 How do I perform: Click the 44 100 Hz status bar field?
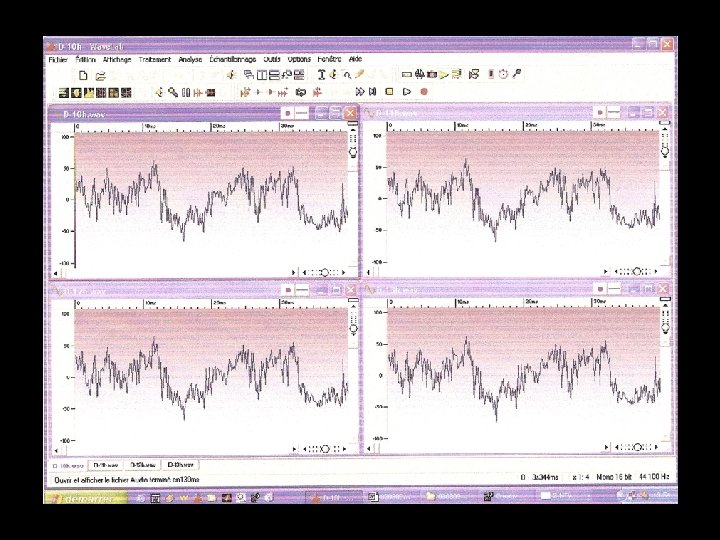tap(654, 477)
